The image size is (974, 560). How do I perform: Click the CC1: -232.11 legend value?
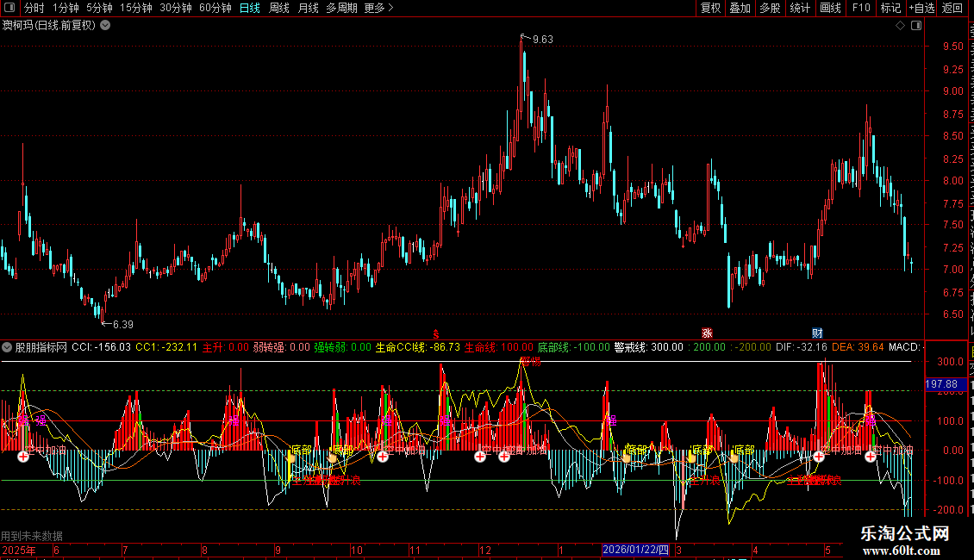166,347
